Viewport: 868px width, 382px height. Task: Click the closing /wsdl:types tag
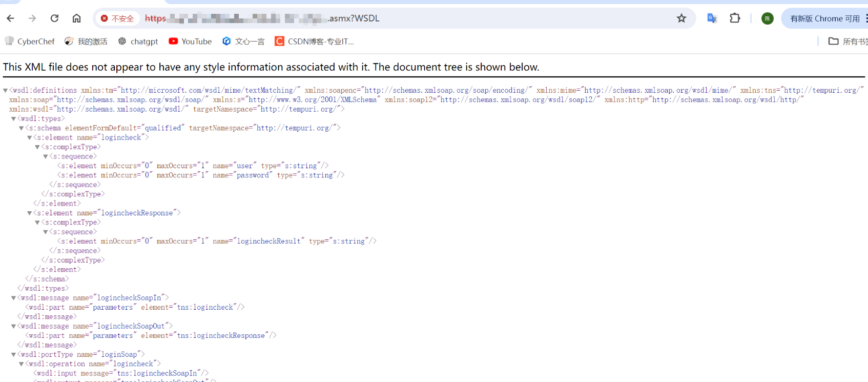point(43,288)
